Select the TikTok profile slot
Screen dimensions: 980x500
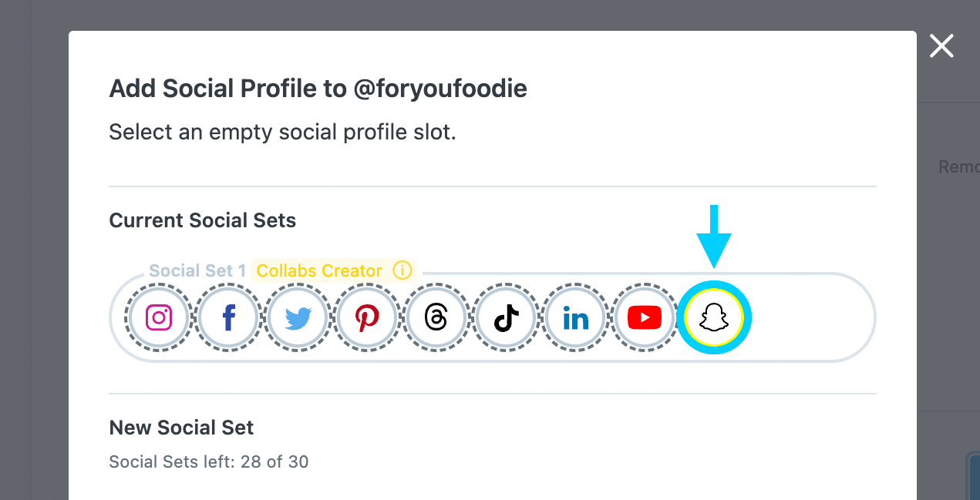pyautogui.click(x=506, y=317)
